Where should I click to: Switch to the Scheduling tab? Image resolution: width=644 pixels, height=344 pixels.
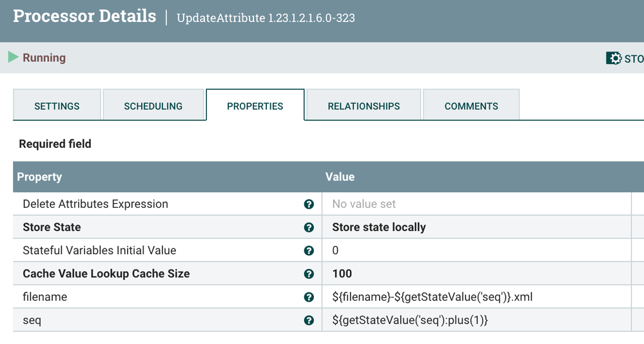click(153, 106)
